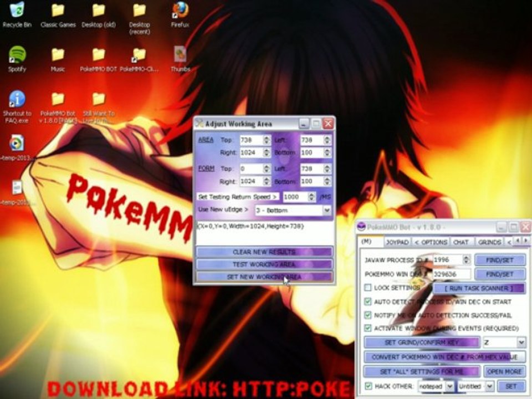Click TEST WORKING AREA button
Image resolution: width=532 pixels, height=399 pixels.
click(264, 264)
